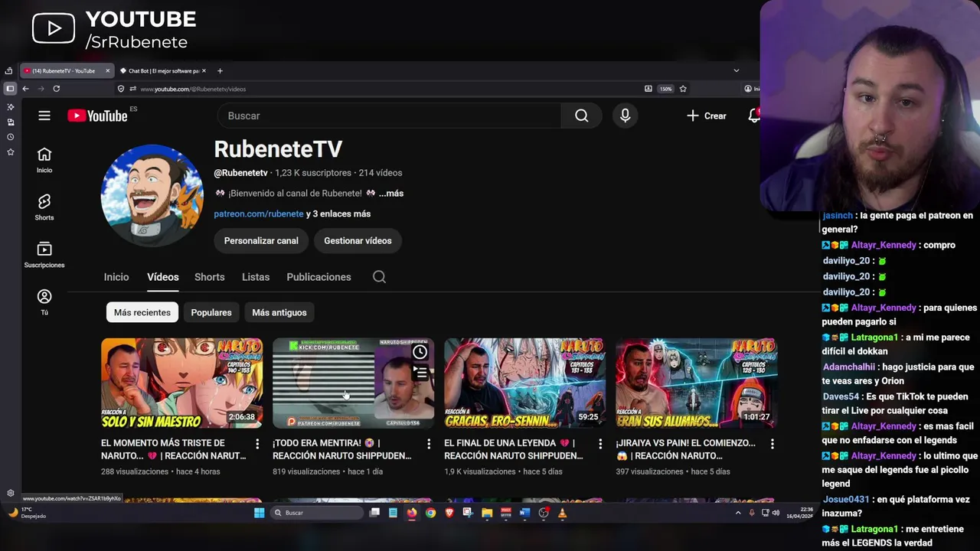Click Gestionar vídeos button
Screen dimensions: 980x551
pyautogui.click(x=358, y=241)
